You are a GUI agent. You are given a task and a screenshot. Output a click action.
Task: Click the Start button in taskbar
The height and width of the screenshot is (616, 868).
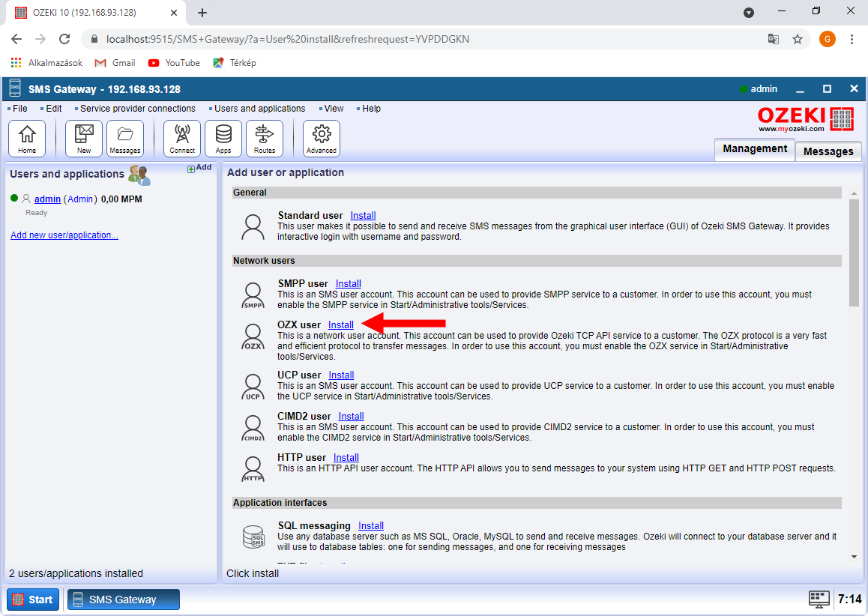(33, 600)
